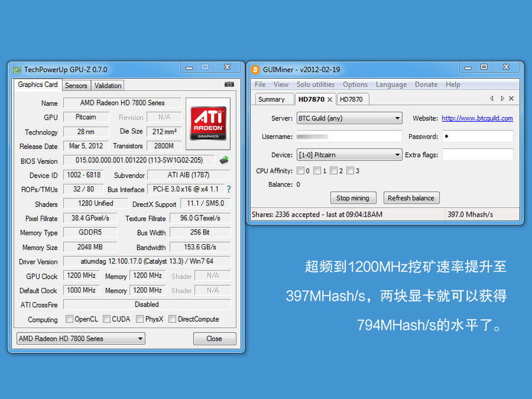Toggle the PhysX checkbox
The height and width of the screenshot is (399, 532).
[x=139, y=319]
